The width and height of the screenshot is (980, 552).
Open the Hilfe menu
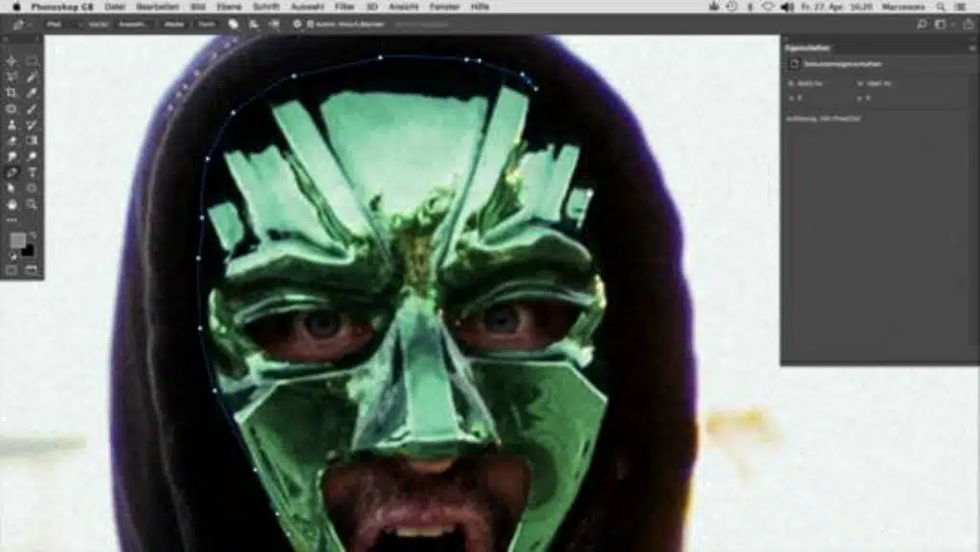pyautogui.click(x=480, y=7)
